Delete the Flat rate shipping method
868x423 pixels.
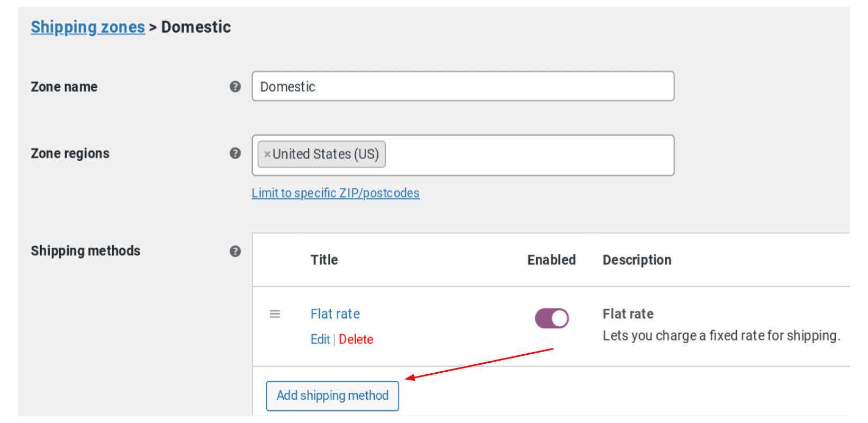[356, 339]
